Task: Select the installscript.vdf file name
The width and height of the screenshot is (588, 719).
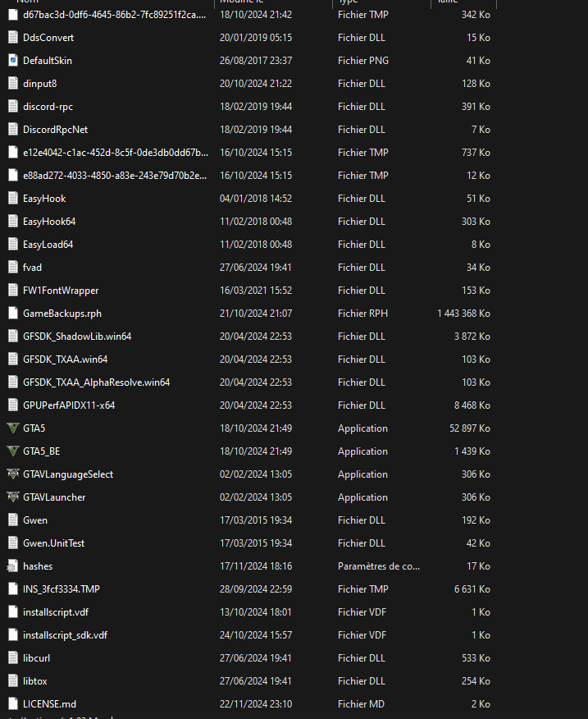Action: pyautogui.click(x=54, y=612)
